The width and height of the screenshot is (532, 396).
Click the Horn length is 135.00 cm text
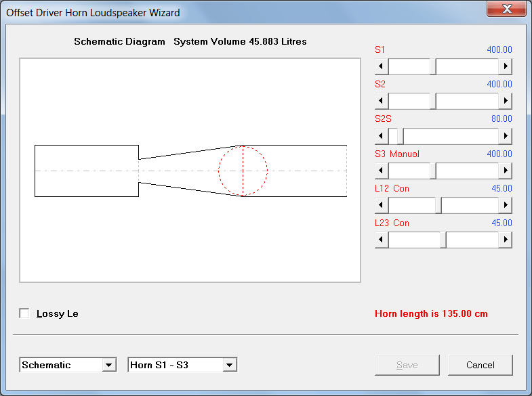[x=431, y=313]
